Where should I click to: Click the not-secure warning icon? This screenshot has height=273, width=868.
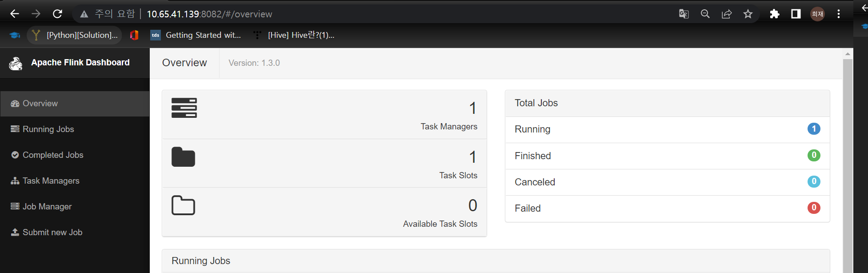pos(84,14)
